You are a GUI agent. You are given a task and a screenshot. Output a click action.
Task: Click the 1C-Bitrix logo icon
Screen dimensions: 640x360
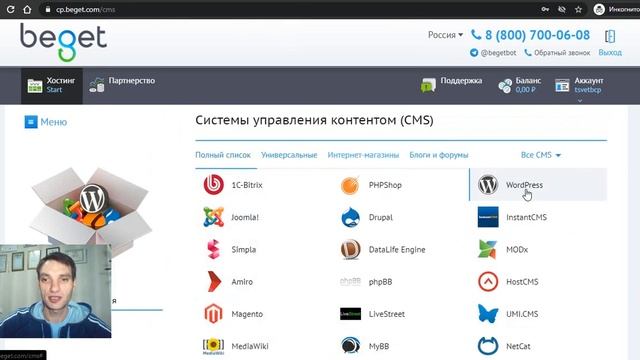tap(213, 184)
